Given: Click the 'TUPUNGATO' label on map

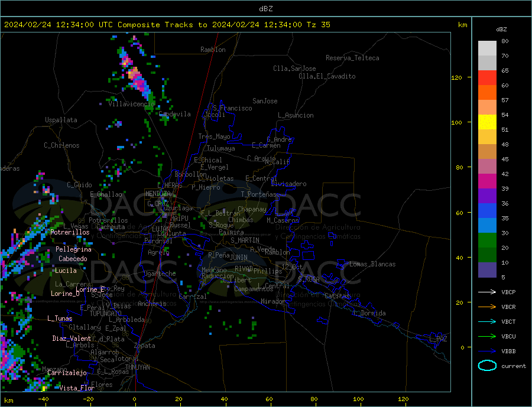Looking at the screenshot, I should coord(106,314).
